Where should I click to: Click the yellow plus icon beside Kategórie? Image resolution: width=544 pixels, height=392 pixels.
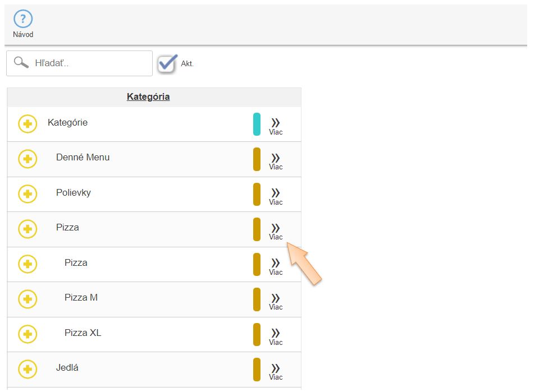coord(28,124)
